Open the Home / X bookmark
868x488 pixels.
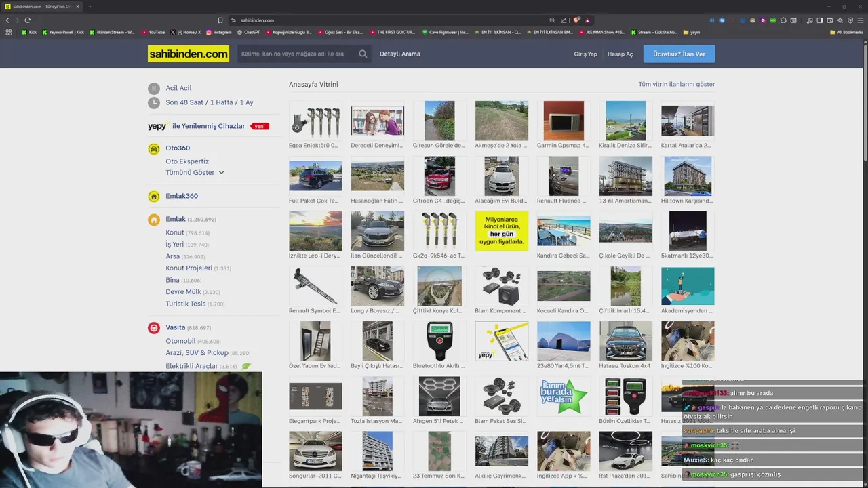[185, 32]
